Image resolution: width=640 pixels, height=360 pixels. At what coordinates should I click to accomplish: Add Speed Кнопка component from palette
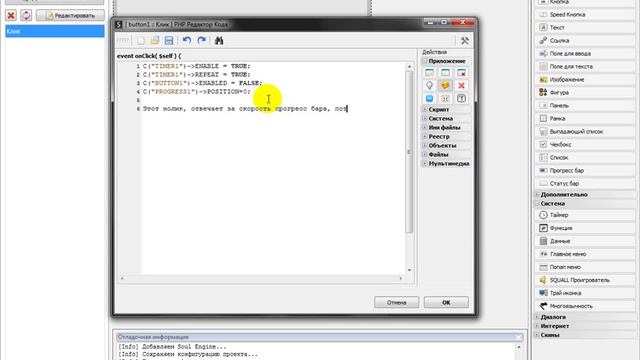(x=585, y=14)
